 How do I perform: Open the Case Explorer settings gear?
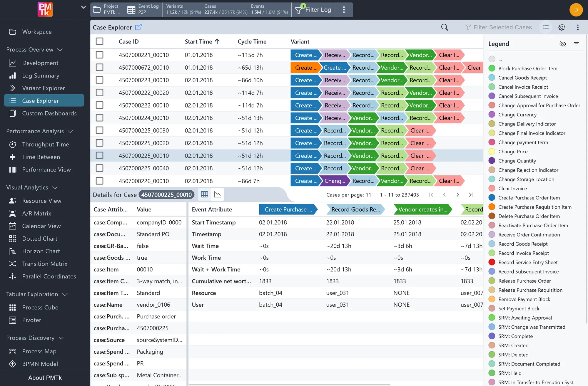point(562,27)
